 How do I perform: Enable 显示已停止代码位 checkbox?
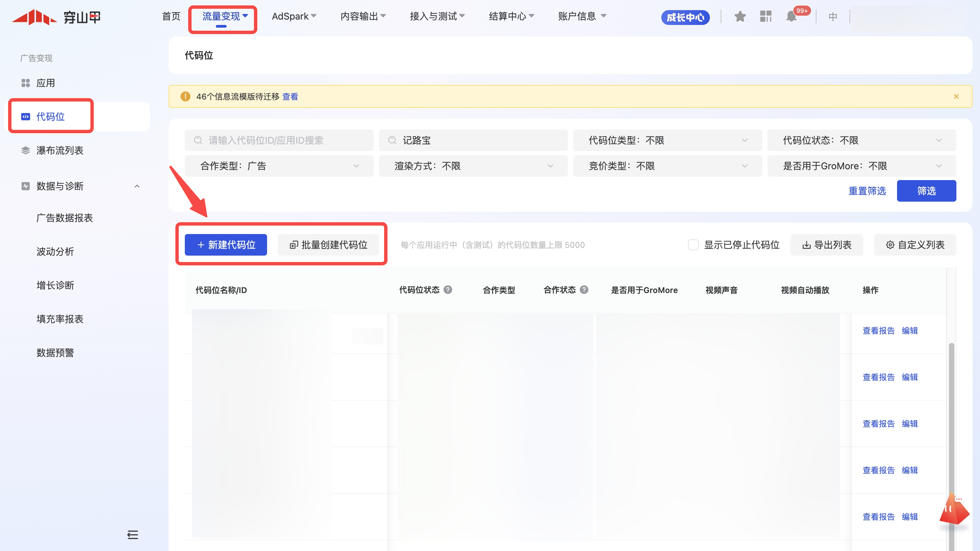(x=693, y=245)
